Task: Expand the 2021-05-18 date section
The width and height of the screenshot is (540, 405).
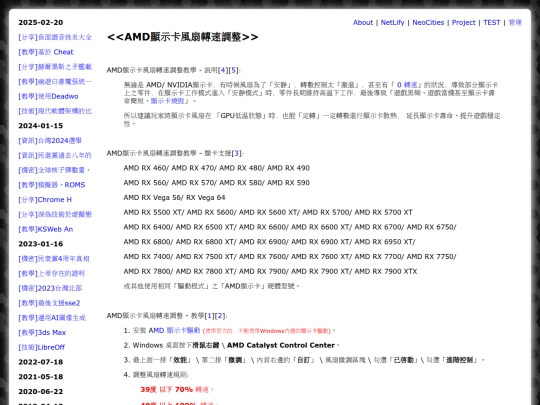Action: coord(41,377)
